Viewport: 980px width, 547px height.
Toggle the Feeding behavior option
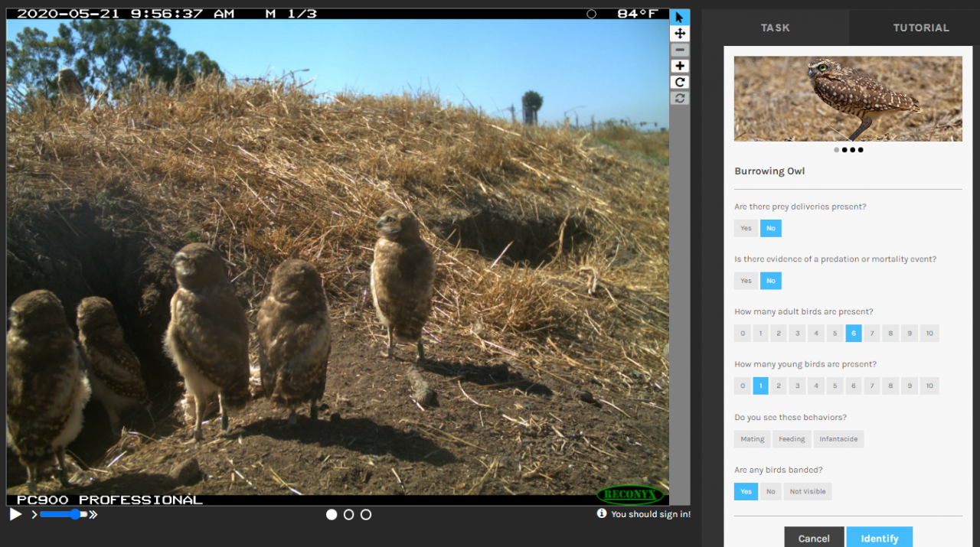coord(792,439)
